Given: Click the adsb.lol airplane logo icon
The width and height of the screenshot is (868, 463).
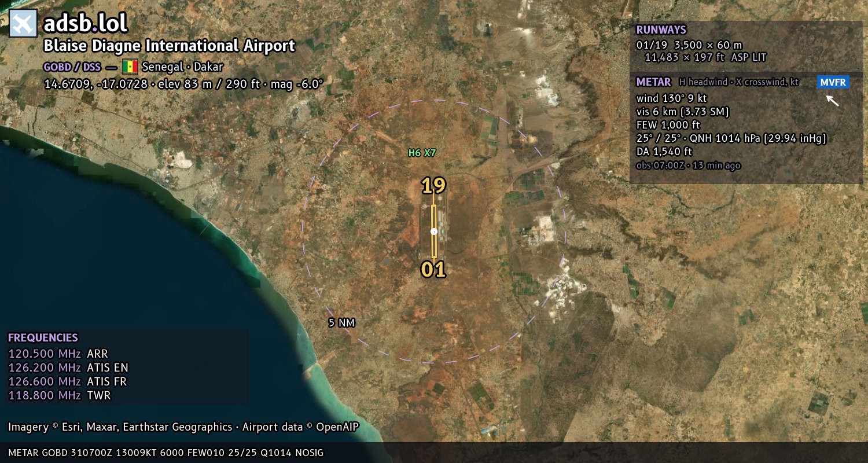Looking at the screenshot, I should click(23, 24).
